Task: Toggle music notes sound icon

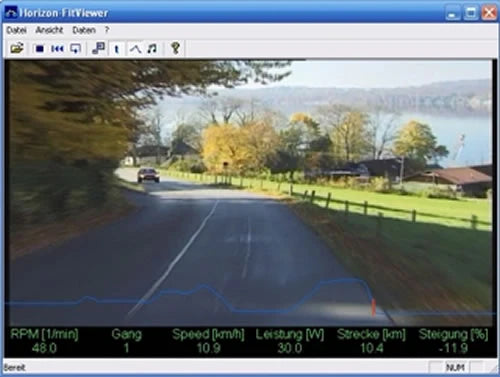Action: (152, 49)
